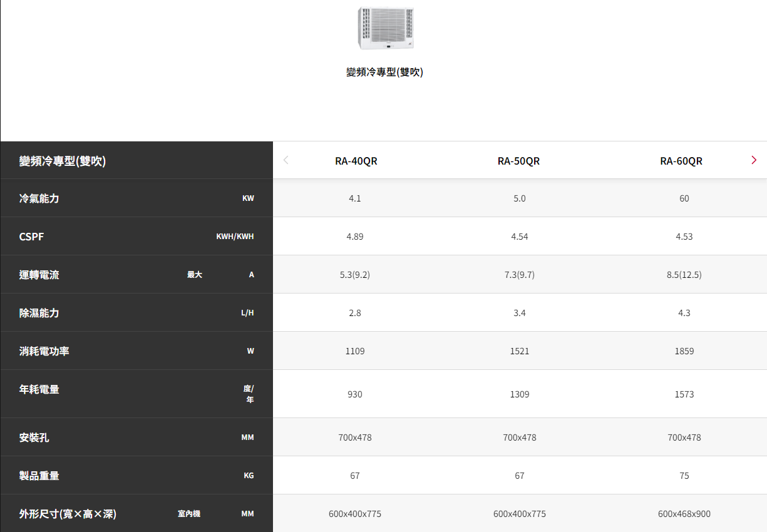Screen dimensions: 767x532
Task: Click RA-60QR dimensions value 600x468x900
Action: pos(684,514)
